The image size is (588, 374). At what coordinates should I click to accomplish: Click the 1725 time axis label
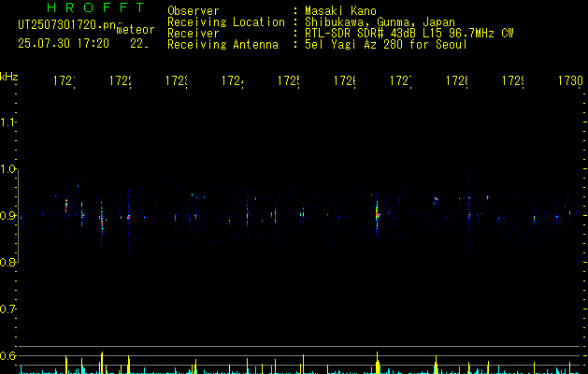tap(288, 80)
